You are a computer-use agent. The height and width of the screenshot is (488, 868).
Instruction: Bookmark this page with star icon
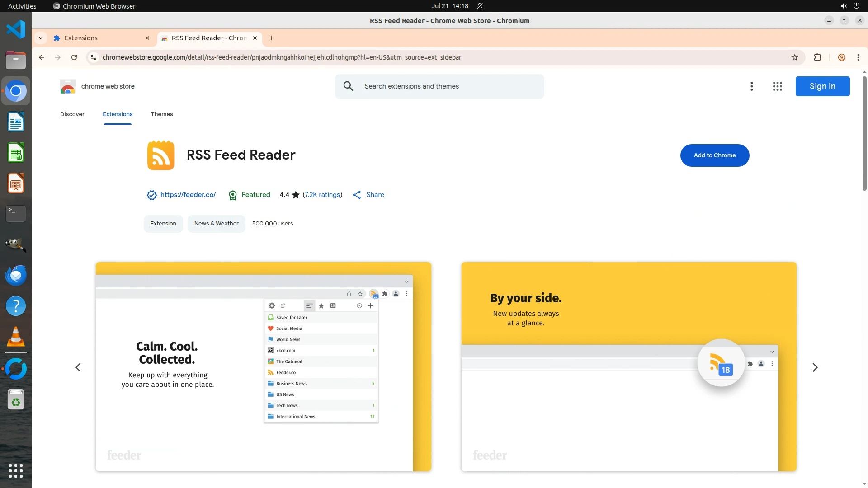[x=795, y=57]
